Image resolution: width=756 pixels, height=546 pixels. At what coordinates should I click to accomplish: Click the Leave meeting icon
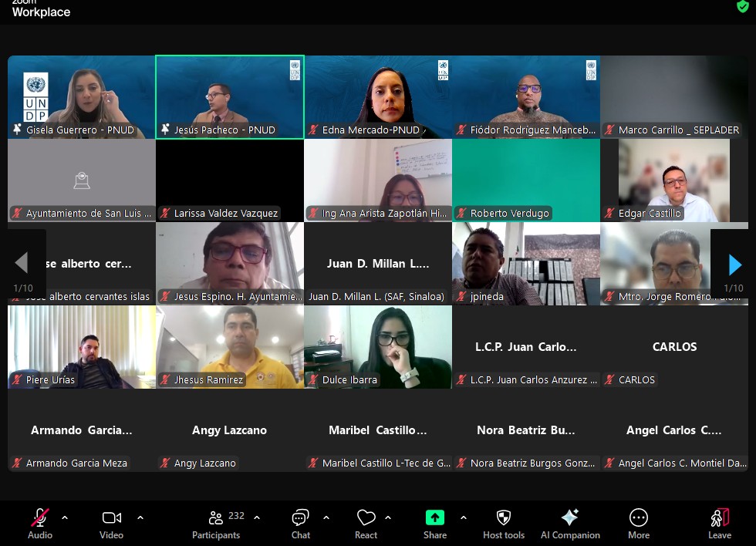click(720, 517)
